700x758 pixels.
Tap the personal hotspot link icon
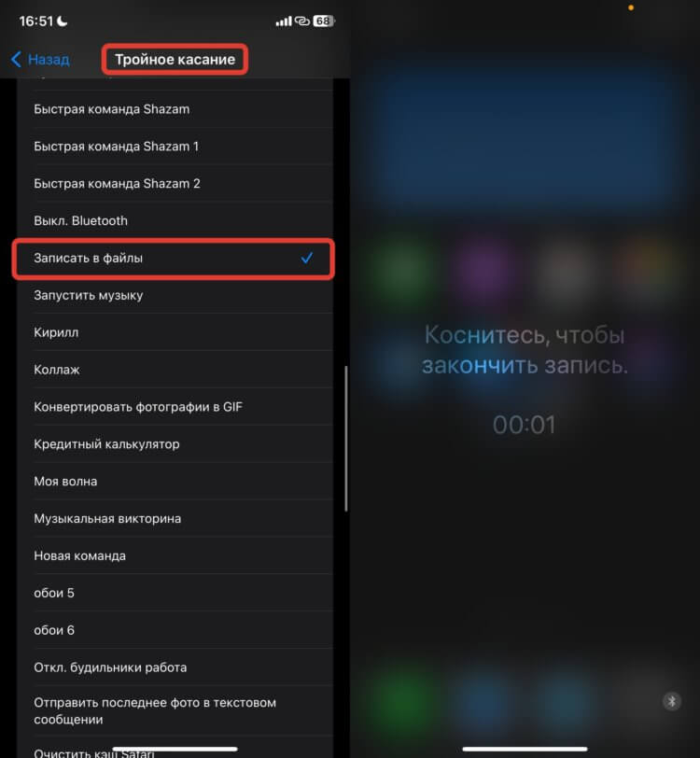(302, 21)
